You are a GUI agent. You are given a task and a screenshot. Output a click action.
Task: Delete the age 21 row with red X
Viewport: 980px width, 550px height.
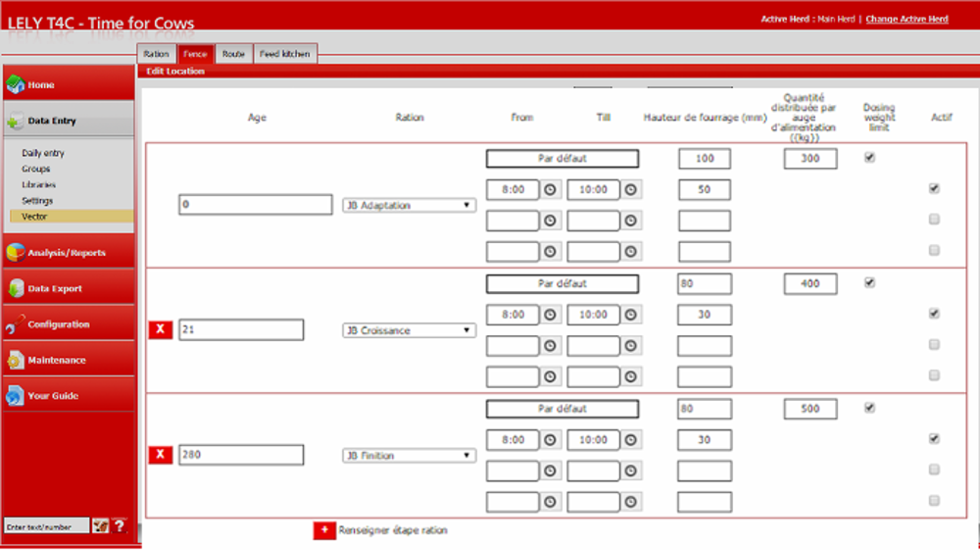coord(161,329)
